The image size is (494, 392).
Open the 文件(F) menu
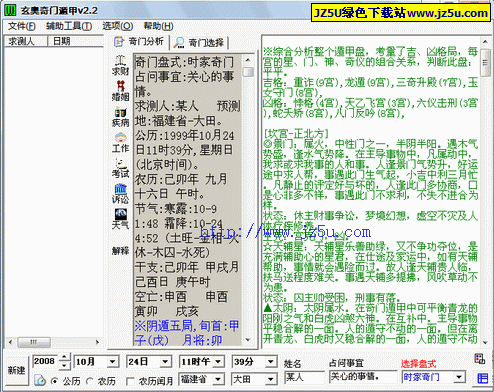click(21, 26)
